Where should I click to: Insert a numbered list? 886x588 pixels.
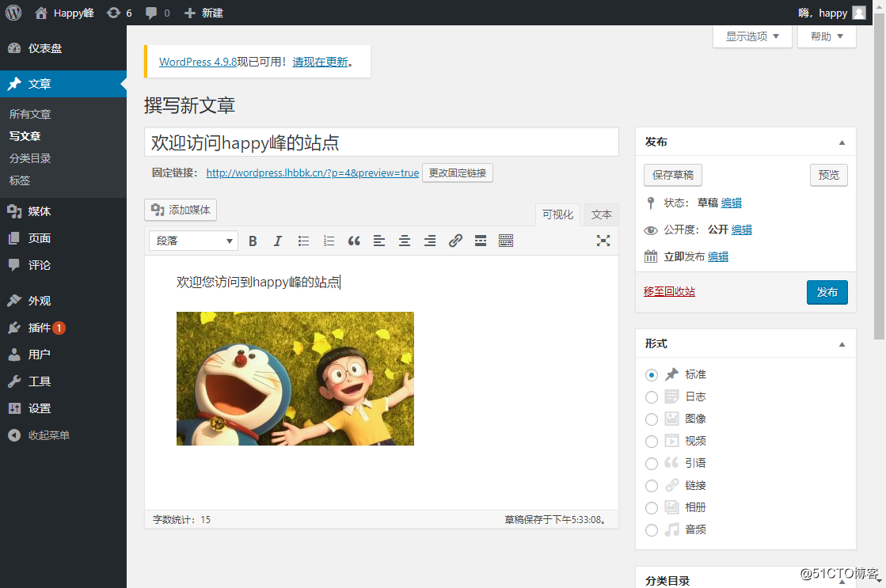[x=329, y=241]
